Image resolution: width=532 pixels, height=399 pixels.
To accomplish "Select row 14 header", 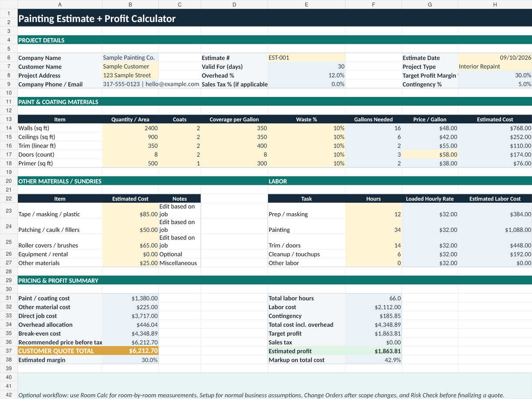I will [x=9, y=128].
